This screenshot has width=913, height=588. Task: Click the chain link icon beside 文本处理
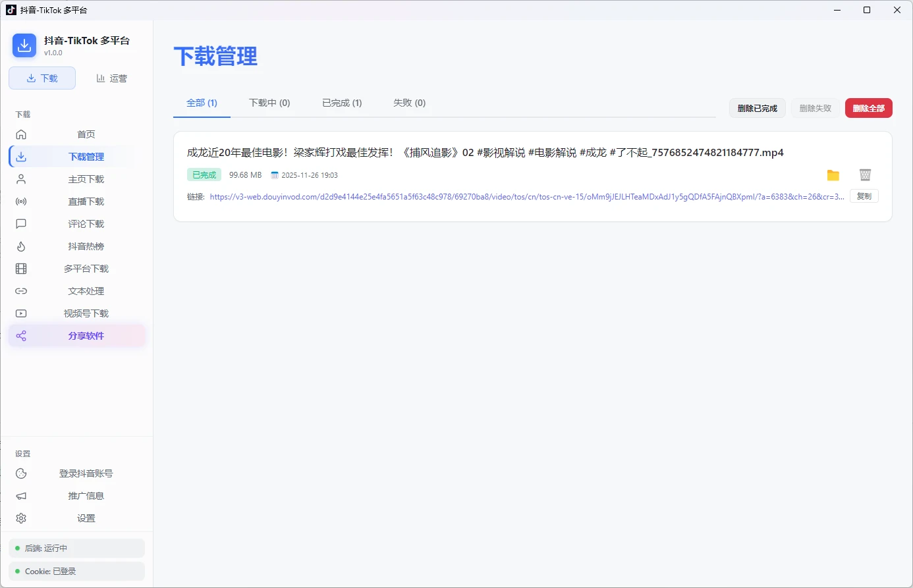tap(21, 291)
